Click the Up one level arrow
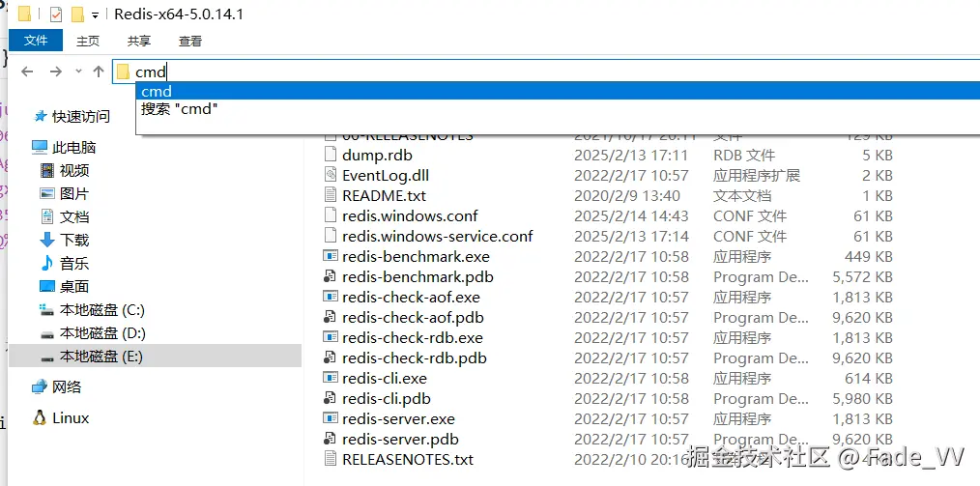The image size is (980, 486). (x=99, y=71)
